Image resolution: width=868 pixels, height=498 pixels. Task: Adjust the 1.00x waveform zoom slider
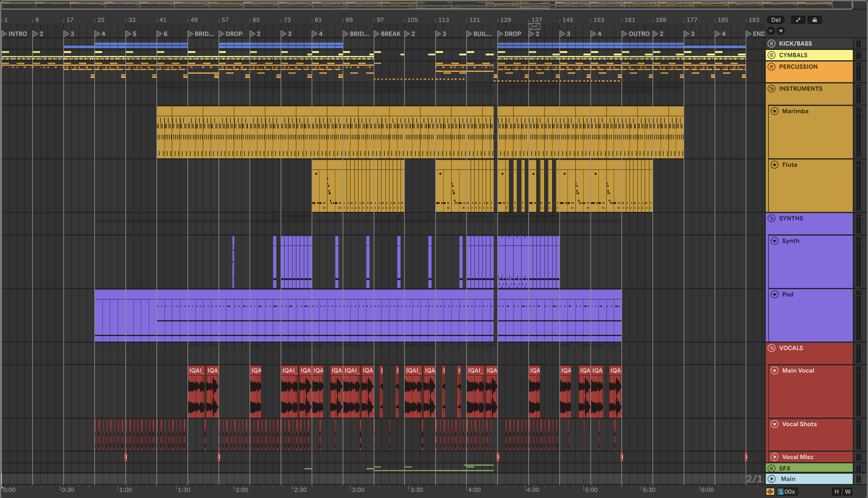point(787,492)
